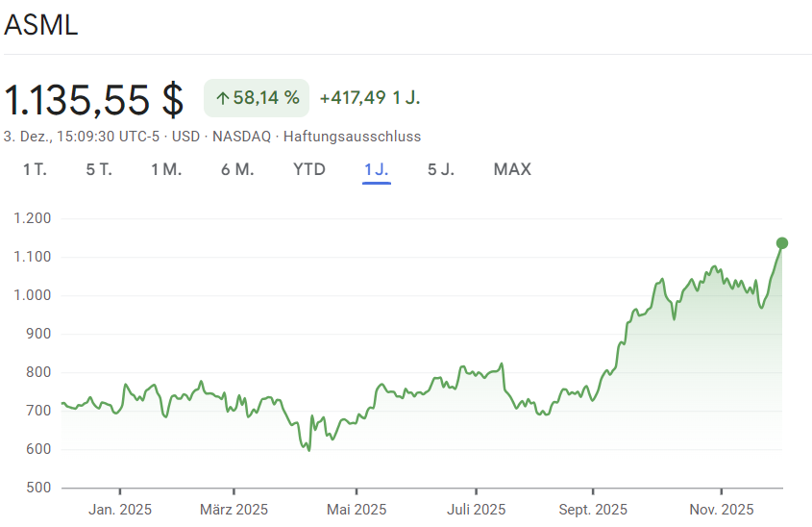Click the 1.000 y-axis value

(32, 295)
